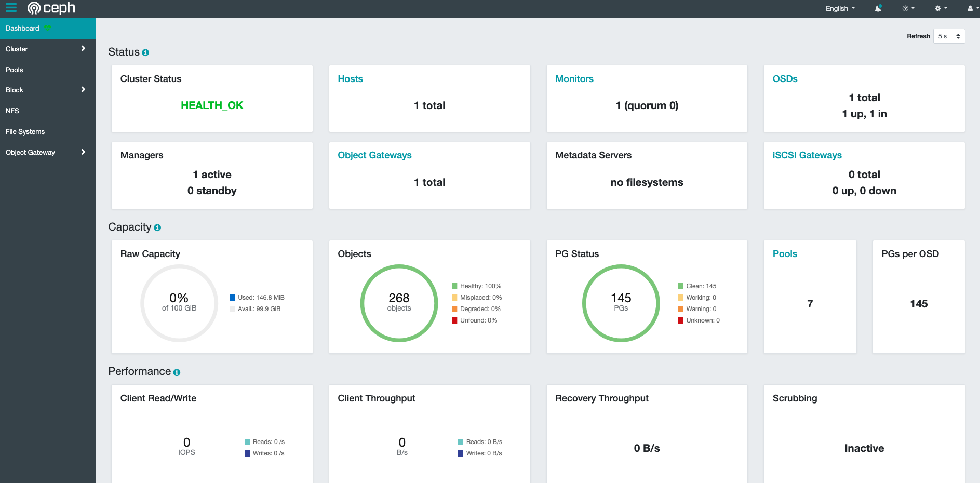980x483 pixels.
Task: Open the English language dropdown
Action: 840,8
